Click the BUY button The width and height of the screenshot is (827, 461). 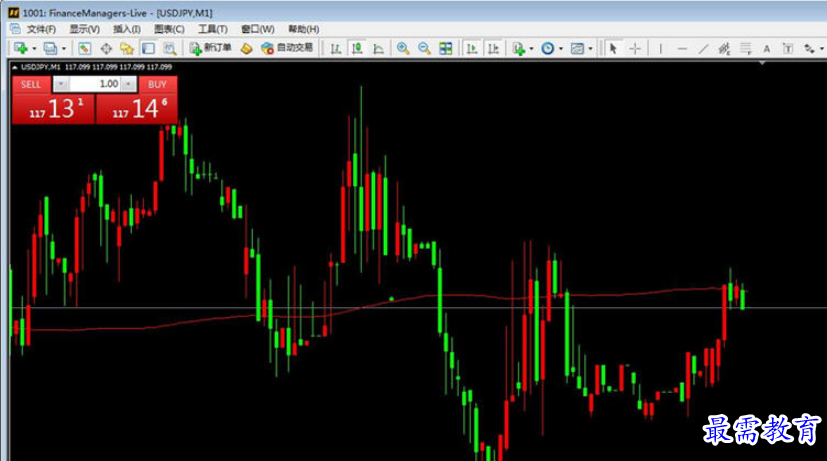(157, 84)
